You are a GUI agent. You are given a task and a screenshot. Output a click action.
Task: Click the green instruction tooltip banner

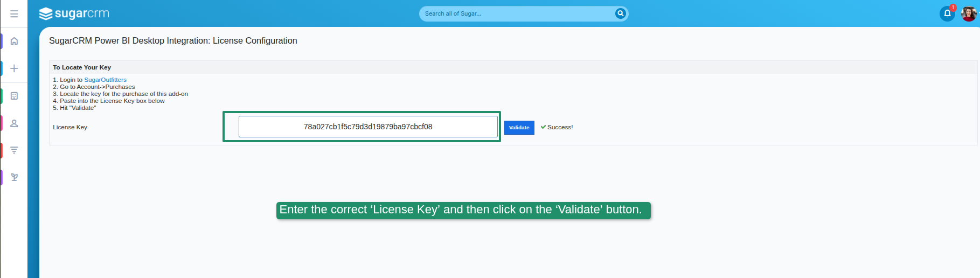(463, 210)
